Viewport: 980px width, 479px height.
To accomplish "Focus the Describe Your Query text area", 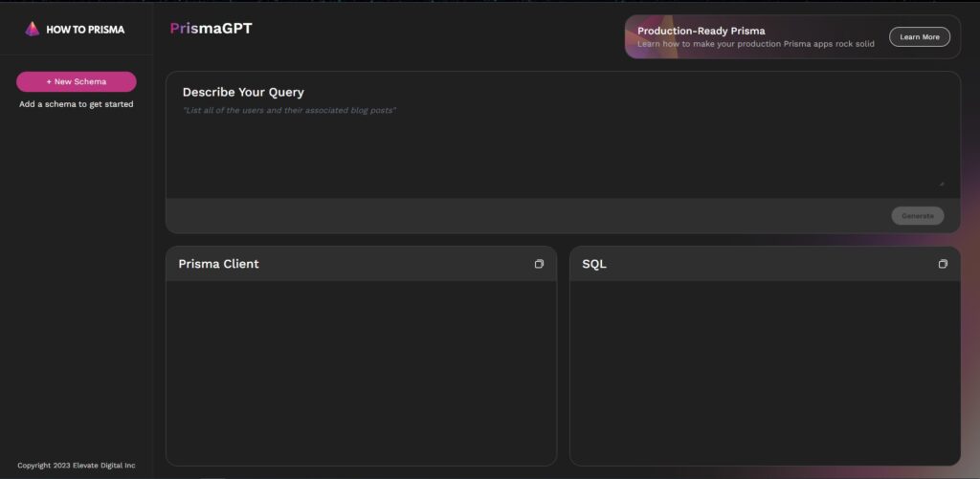I will [x=563, y=145].
